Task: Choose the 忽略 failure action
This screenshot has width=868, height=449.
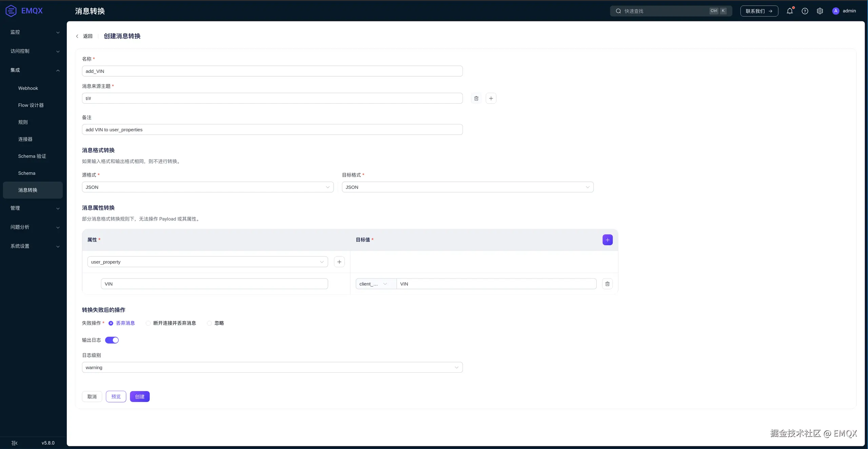Action: coord(210,323)
